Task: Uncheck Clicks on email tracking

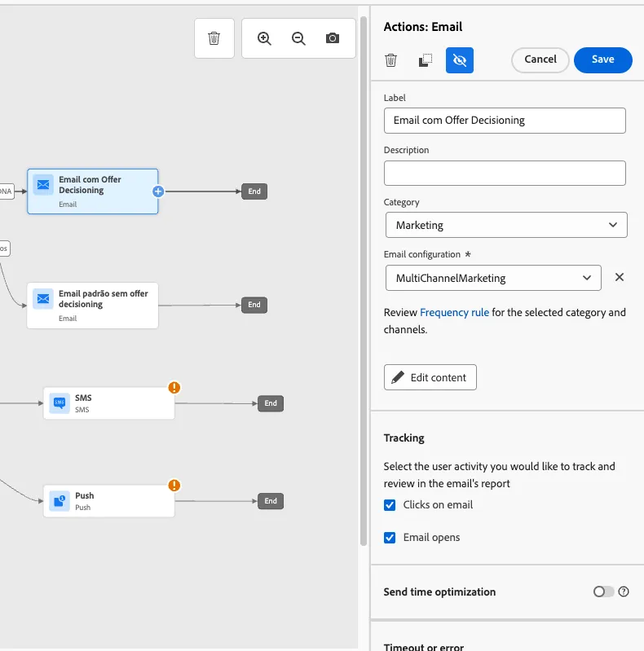Action: click(x=390, y=505)
